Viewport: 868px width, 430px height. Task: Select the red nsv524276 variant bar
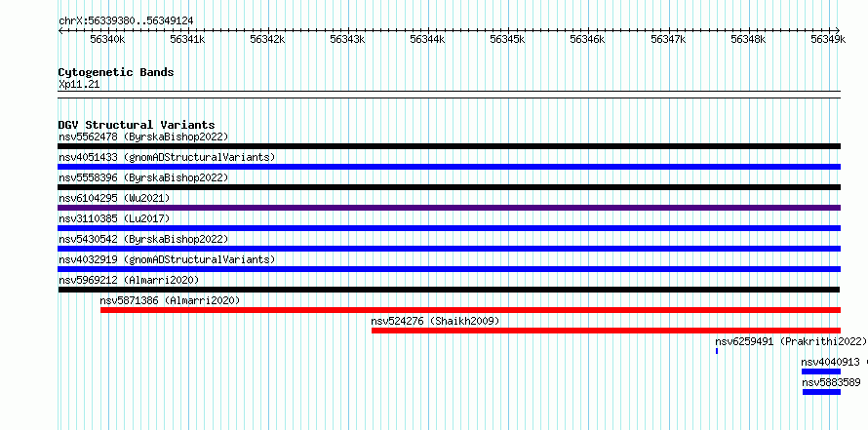[607, 331]
